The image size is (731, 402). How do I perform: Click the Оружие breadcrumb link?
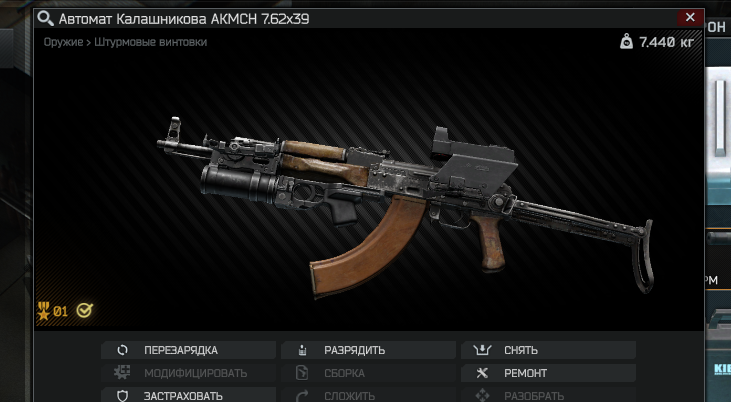coord(63,42)
